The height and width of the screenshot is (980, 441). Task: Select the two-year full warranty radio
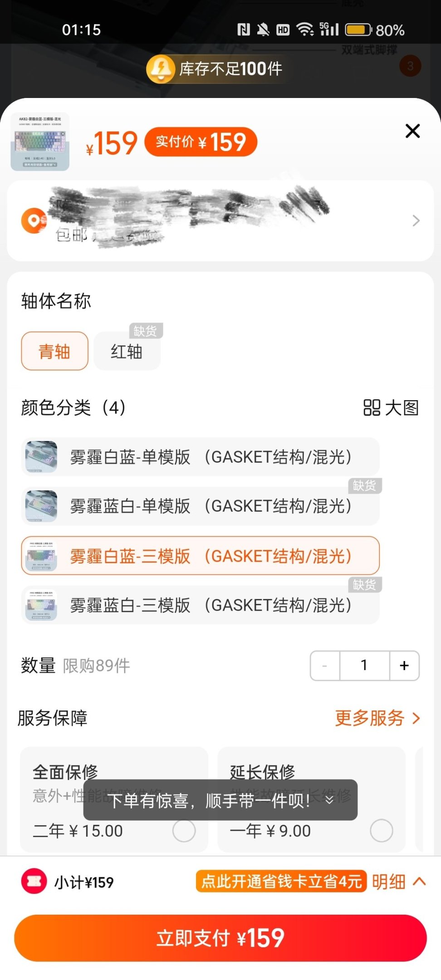tap(184, 830)
